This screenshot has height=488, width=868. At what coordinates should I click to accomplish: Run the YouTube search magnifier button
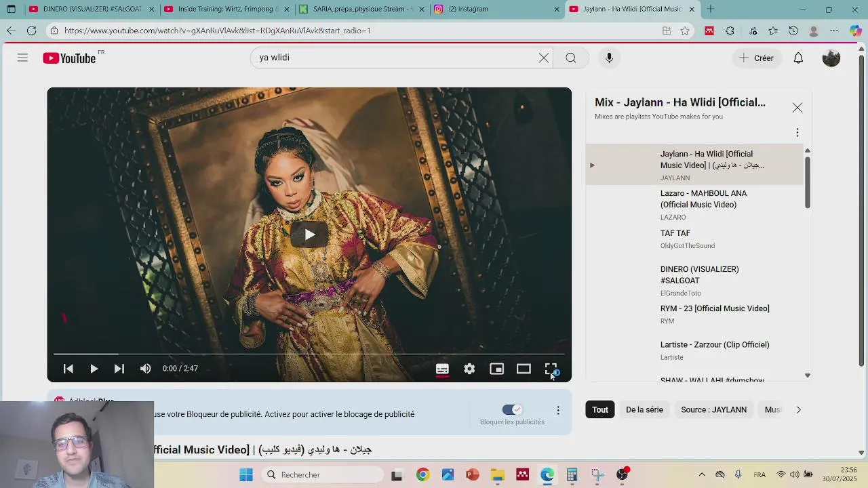571,58
